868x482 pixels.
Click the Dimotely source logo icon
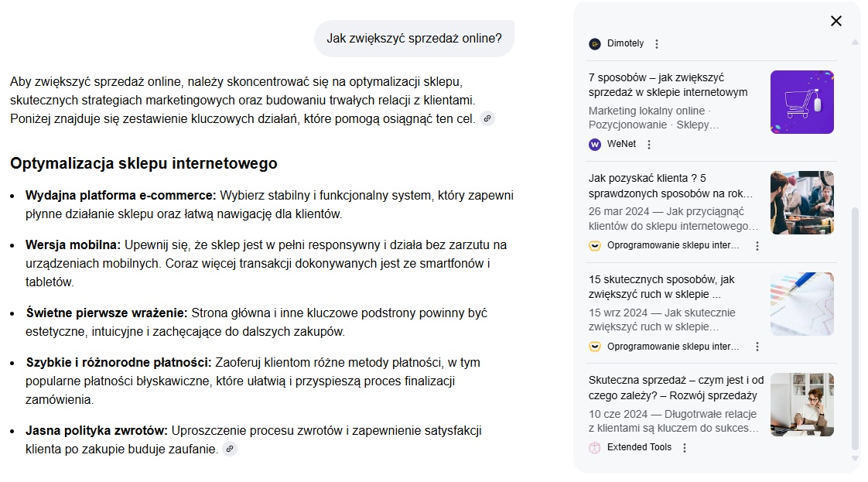point(595,44)
